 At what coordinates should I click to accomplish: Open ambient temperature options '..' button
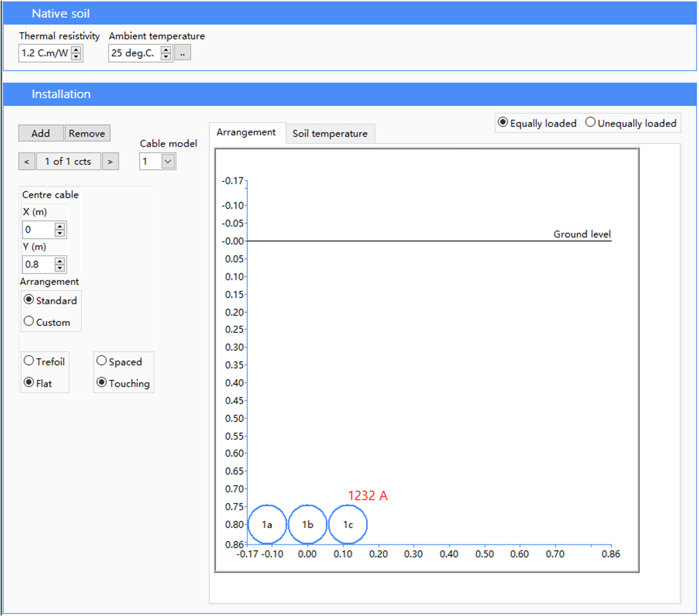182,53
